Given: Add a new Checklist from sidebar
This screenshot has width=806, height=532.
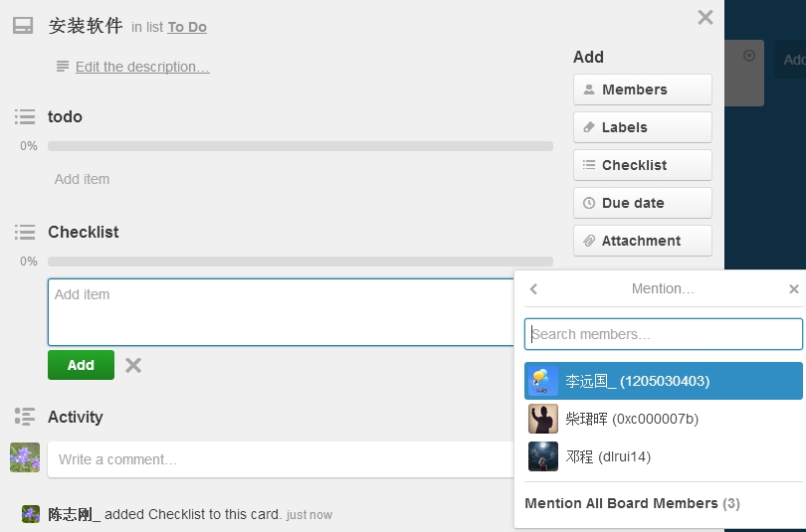Looking at the screenshot, I should (x=642, y=165).
